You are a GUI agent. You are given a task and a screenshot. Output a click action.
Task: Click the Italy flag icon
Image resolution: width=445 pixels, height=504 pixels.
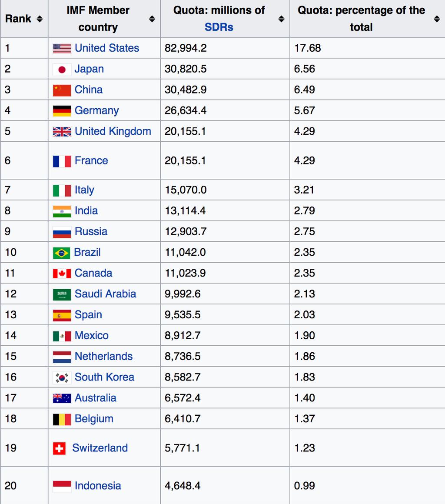click(x=62, y=190)
